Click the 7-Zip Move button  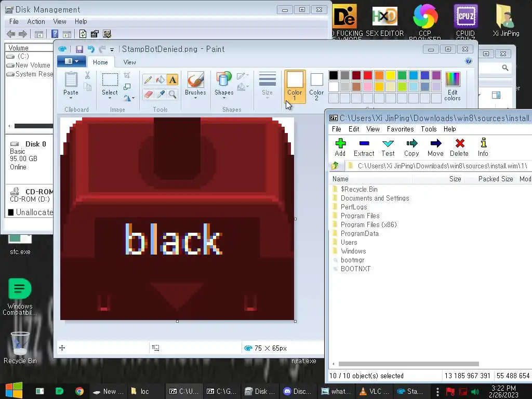coord(436,148)
